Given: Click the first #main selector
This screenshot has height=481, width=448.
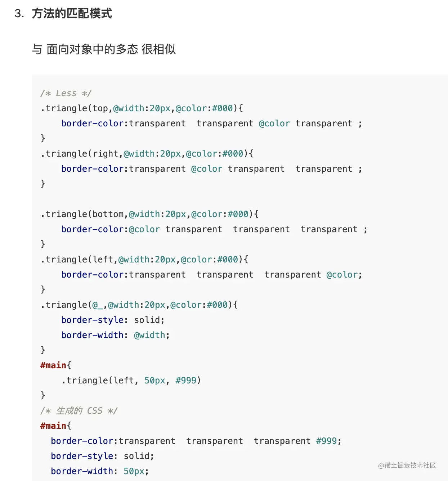Looking at the screenshot, I should (x=53, y=365).
